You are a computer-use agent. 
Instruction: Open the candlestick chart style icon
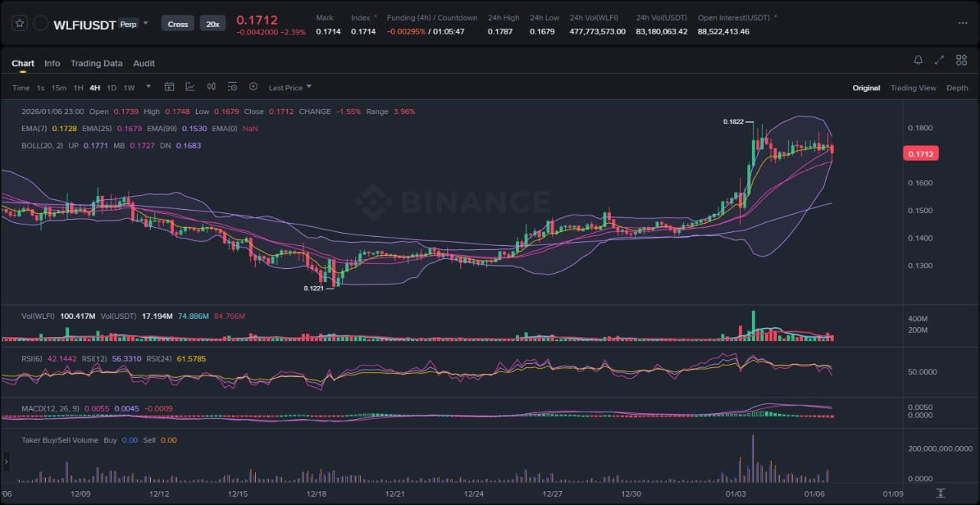pos(211,87)
